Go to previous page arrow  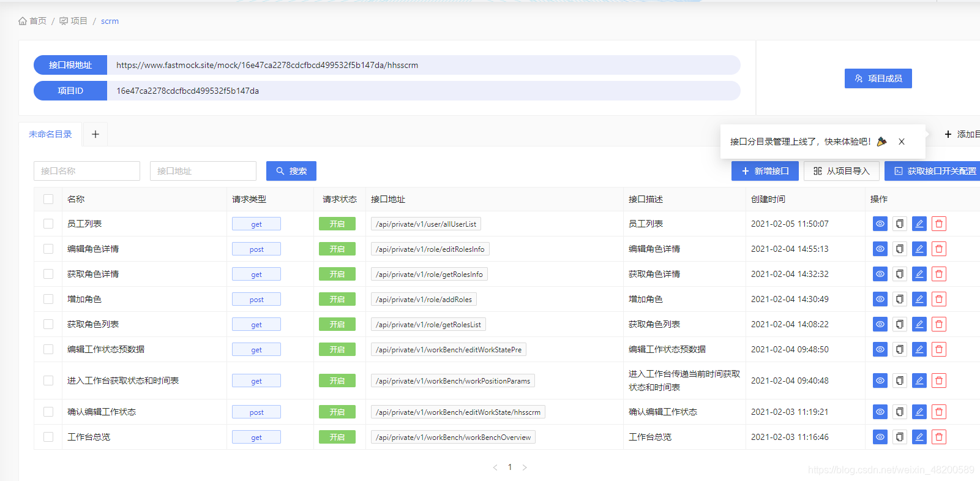click(495, 468)
